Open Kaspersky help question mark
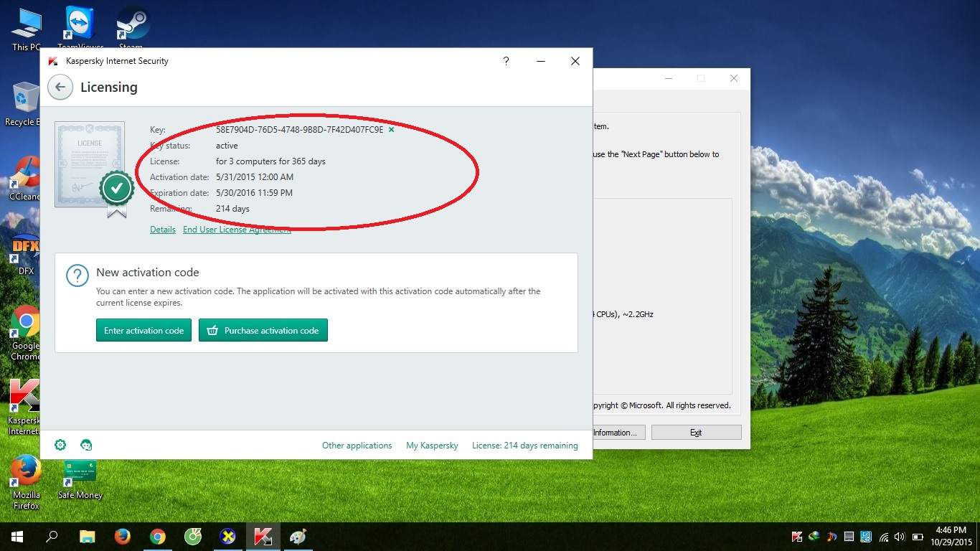The image size is (980, 551). (506, 61)
